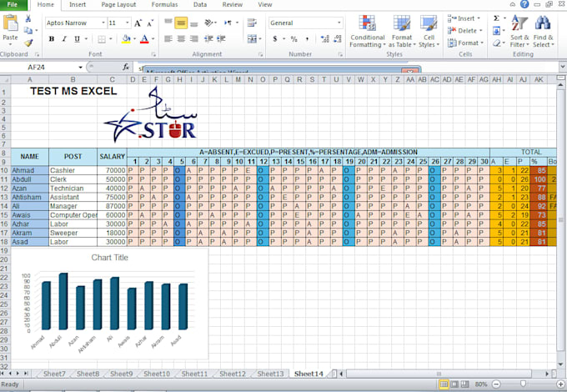567x392 pixels.
Task: Click Delete cells button
Action: pos(465,31)
